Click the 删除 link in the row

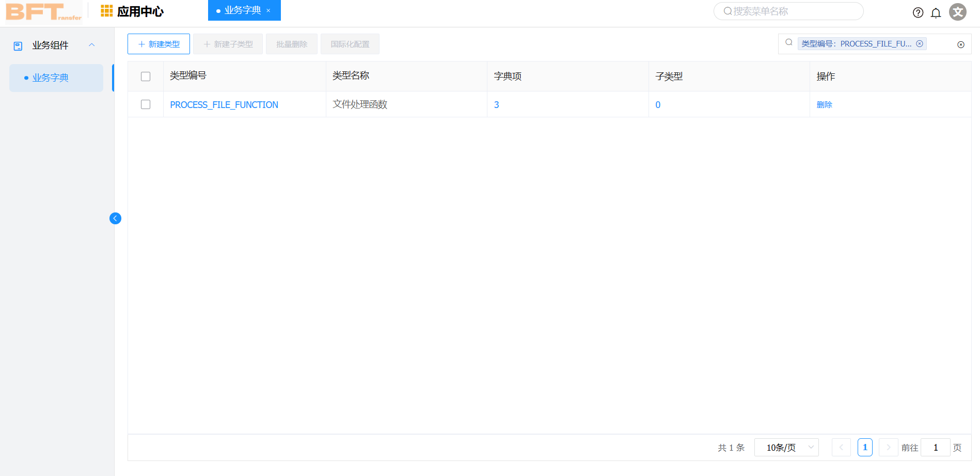[x=825, y=104]
